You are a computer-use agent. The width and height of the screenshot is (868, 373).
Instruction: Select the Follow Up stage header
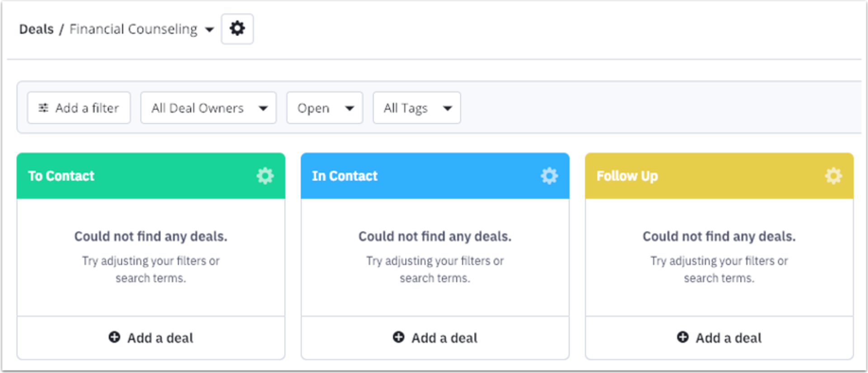[x=627, y=176]
